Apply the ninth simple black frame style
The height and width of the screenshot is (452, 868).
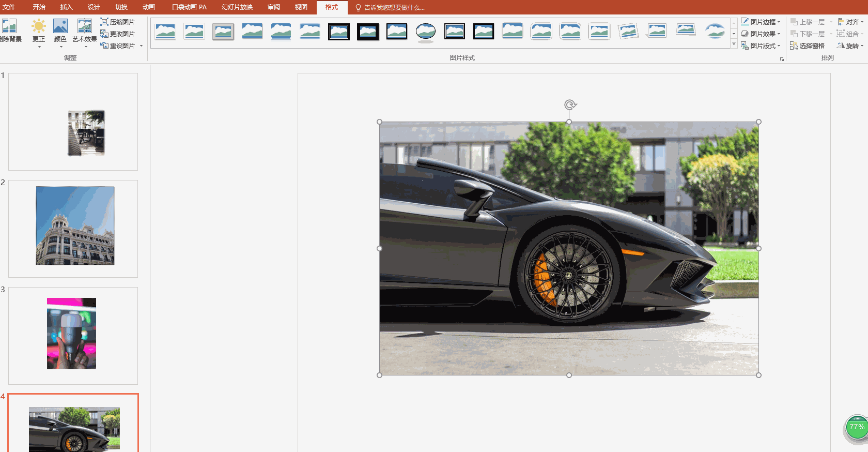pyautogui.click(x=397, y=32)
